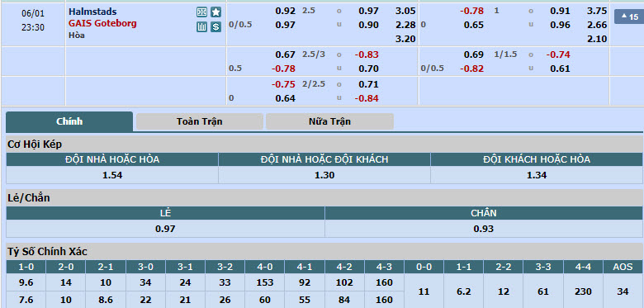This screenshot has height=308, width=644.
Task: Pick correct score 3-2 away odds 26
Action: tap(225, 300)
